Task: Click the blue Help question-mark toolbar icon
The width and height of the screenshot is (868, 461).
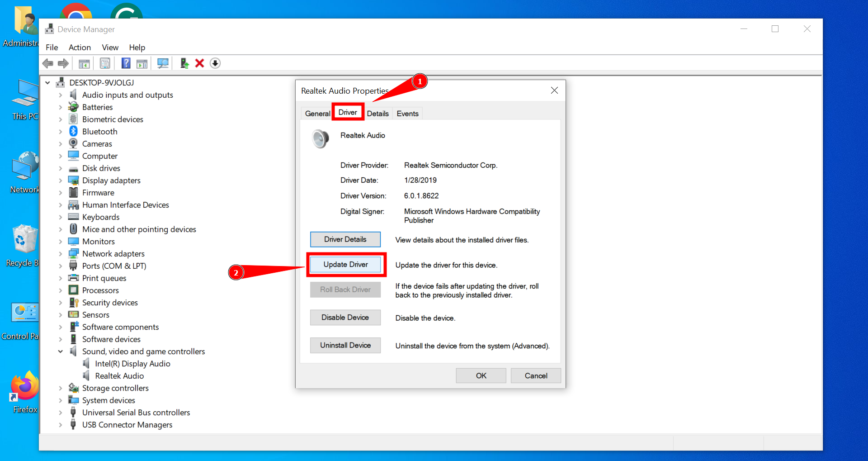Action: (x=126, y=63)
